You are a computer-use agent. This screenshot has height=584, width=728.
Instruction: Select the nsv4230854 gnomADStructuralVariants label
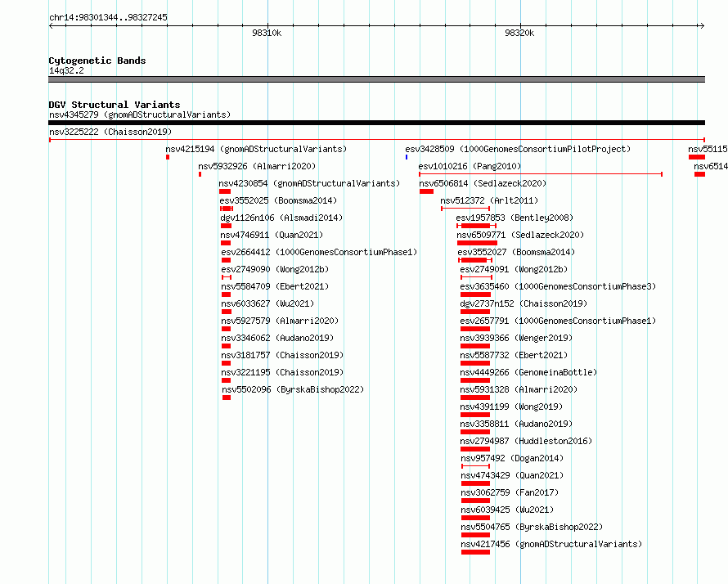(309, 183)
